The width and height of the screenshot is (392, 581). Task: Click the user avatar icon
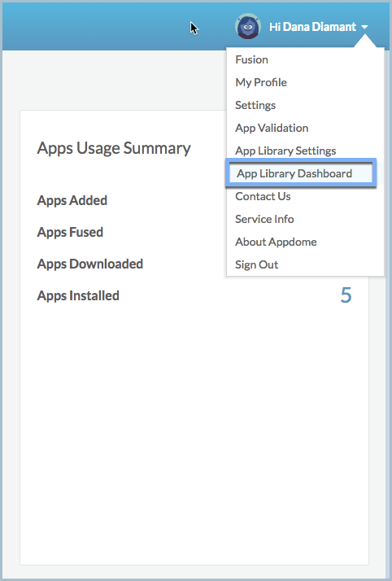coord(248,26)
